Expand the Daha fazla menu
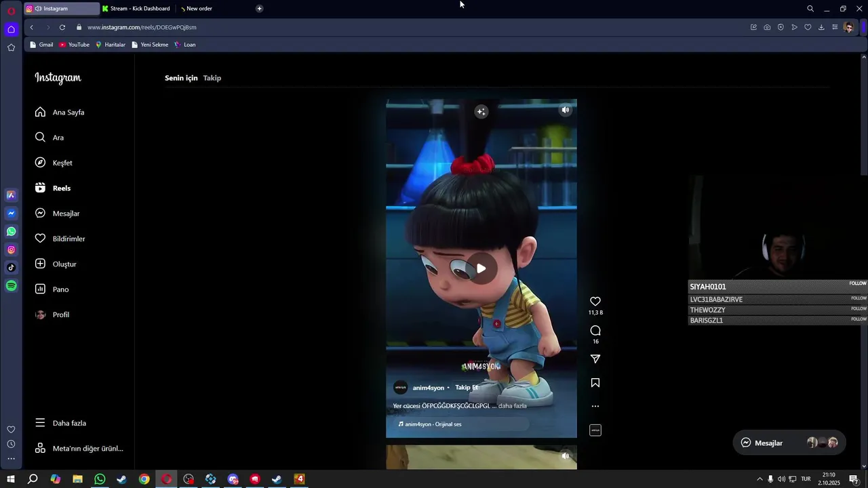 (x=60, y=423)
